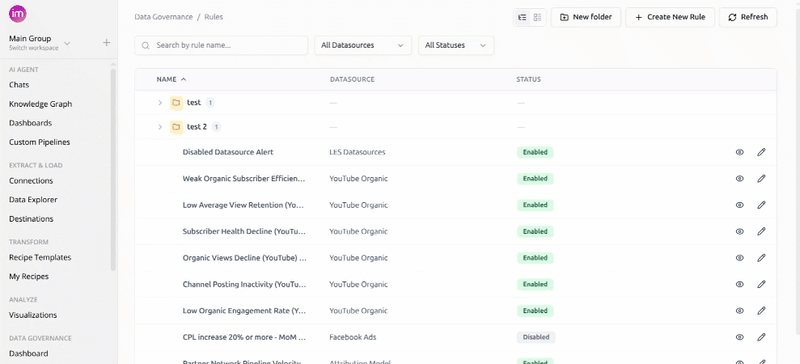This screenshot has width=800, height=364.
Task: Expand the test folder chevron
Action: click(x=160, y=103)
